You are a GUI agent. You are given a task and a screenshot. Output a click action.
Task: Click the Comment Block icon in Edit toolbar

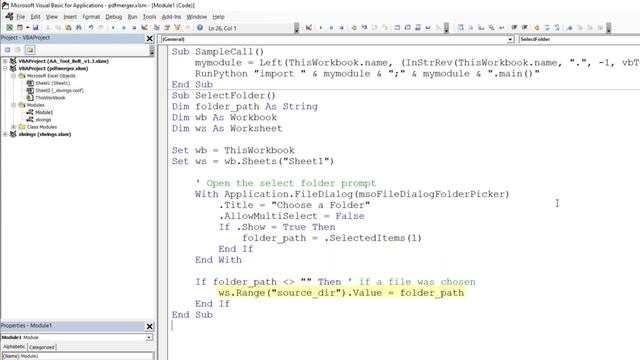[x=547, y=28]
